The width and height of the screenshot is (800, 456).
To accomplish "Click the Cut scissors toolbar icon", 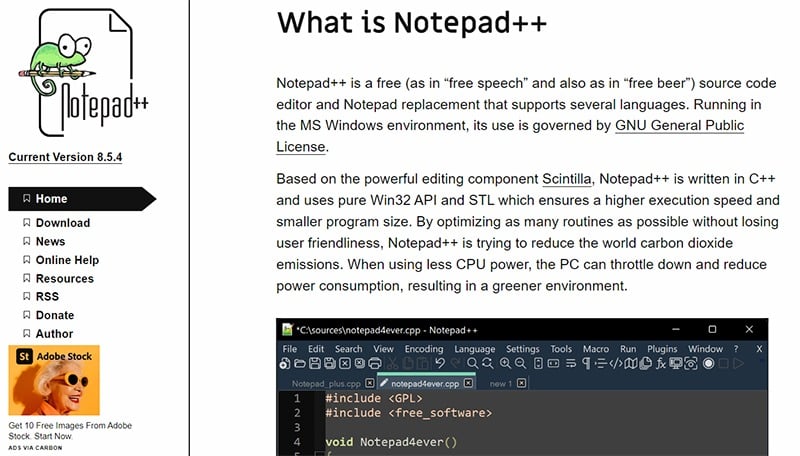I will (392, 363).
